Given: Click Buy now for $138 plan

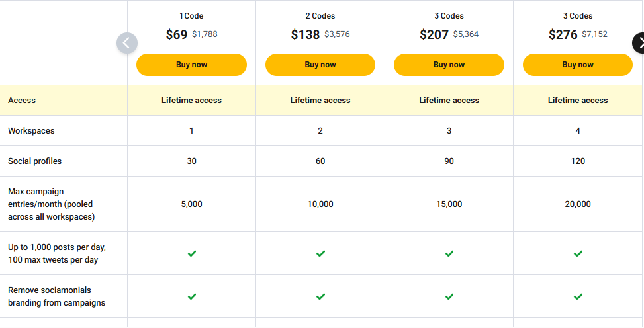Looking at the screenshot, I should click(x=320, y=65).
